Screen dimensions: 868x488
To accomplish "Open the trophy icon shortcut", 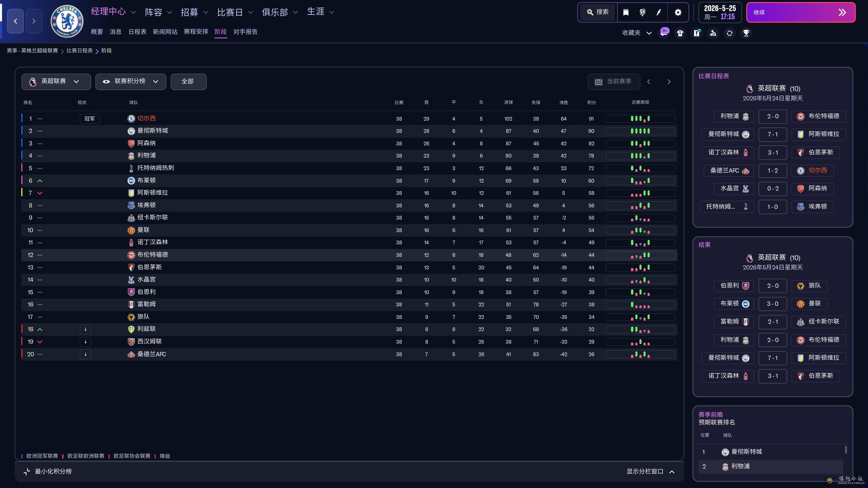I will [746, 33].
